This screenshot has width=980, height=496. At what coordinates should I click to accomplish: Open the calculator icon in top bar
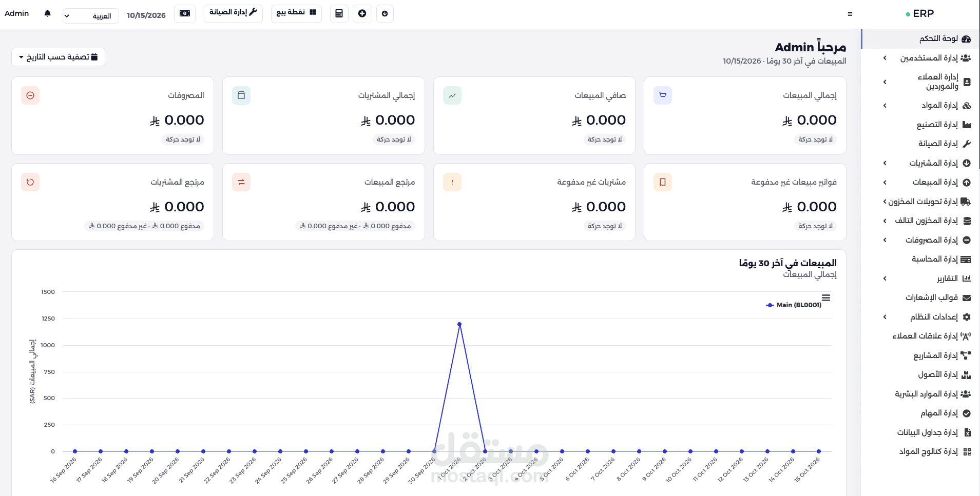click(339, 14)
